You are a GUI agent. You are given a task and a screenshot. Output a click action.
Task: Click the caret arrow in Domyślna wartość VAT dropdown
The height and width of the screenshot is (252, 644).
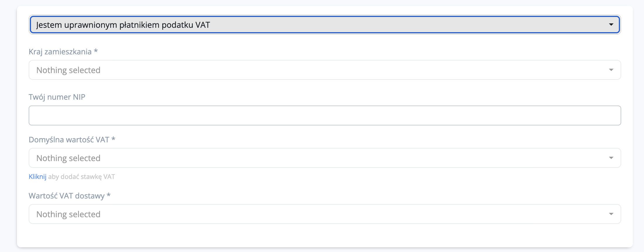click(x=611, y=158)
